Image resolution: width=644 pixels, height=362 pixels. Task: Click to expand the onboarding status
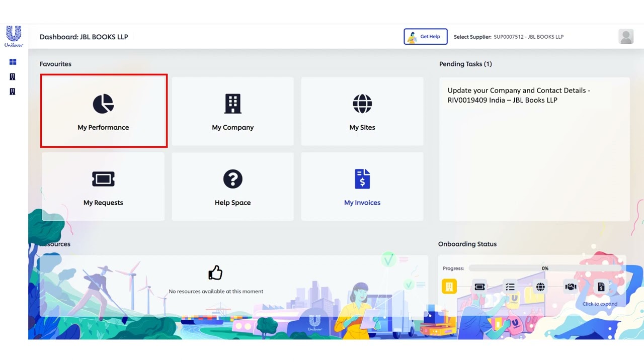click(x=600, y=304)
